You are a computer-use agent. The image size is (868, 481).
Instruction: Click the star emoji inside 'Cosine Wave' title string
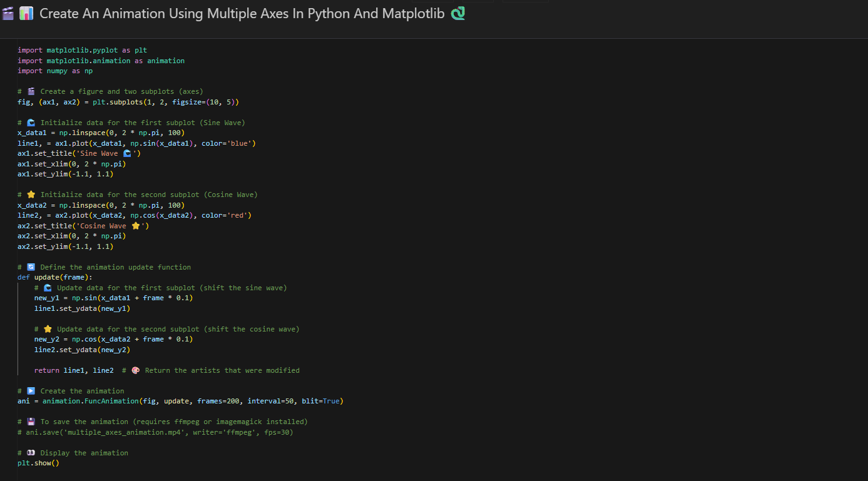coord(136,226)
